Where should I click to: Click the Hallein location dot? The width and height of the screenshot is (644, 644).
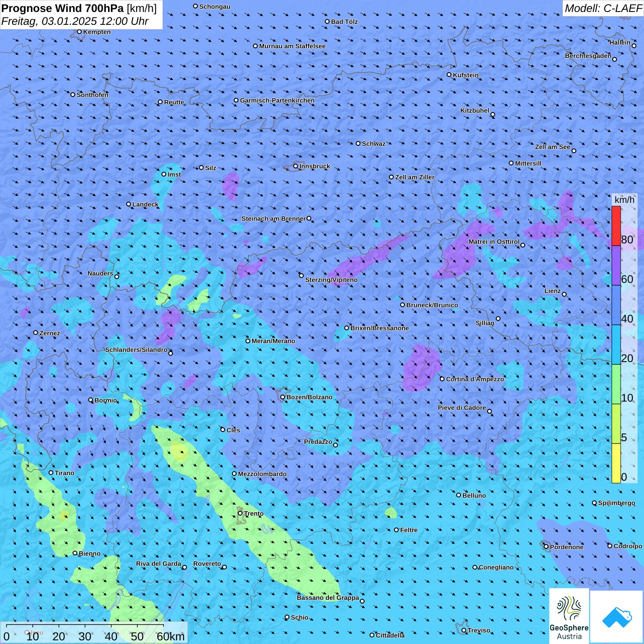[x=634, y=46]
